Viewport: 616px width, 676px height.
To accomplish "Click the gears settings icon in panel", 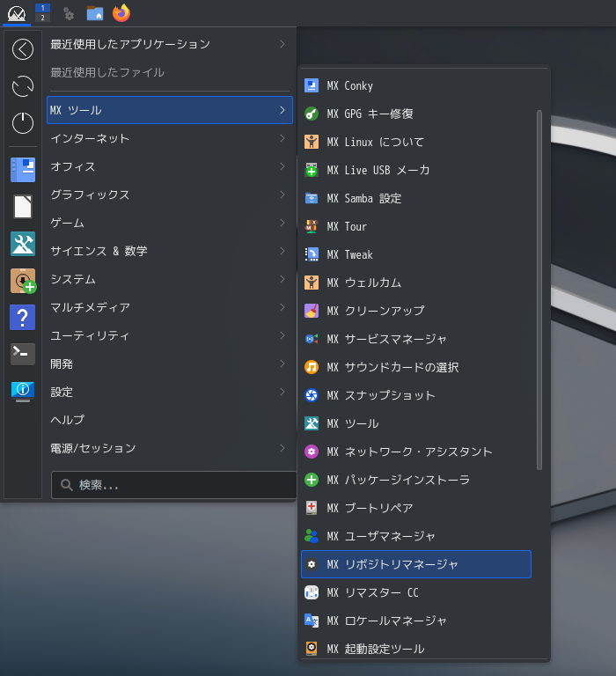I will (x=69, y=14).
